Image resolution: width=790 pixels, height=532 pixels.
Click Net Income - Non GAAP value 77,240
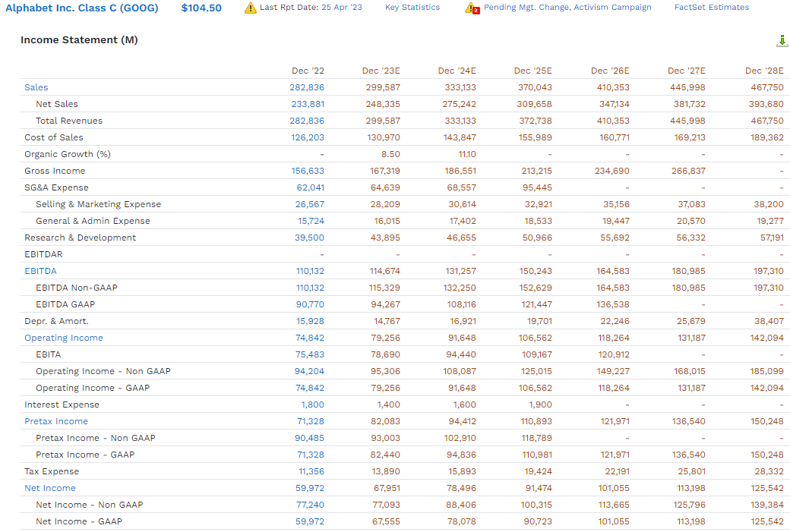[310, 505]
